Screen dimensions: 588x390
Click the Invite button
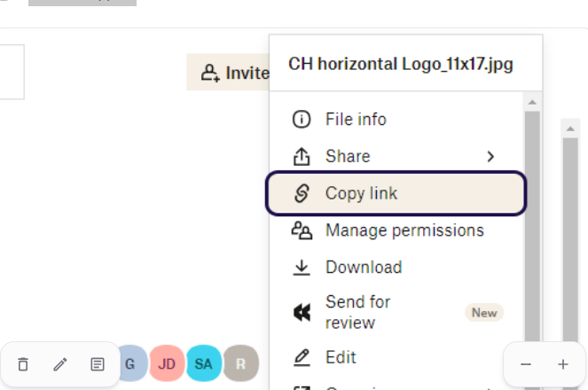point(229,73)
